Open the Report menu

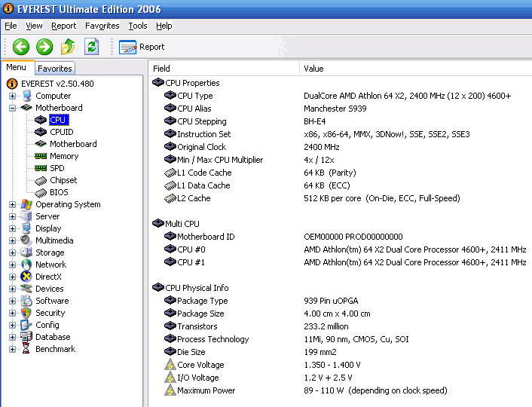(64, 26)
